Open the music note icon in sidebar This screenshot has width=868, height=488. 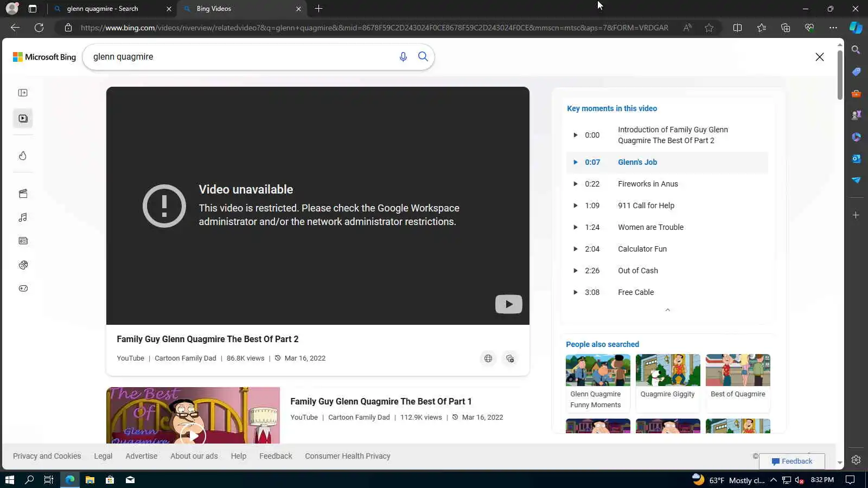pyautogui.click(x=23, y=217)
